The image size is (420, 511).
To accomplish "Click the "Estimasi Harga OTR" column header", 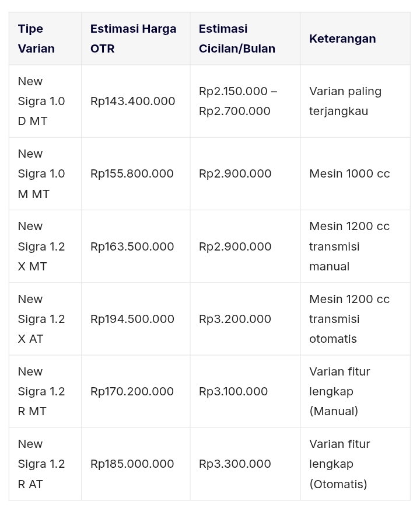I will (x=133, y=39).
